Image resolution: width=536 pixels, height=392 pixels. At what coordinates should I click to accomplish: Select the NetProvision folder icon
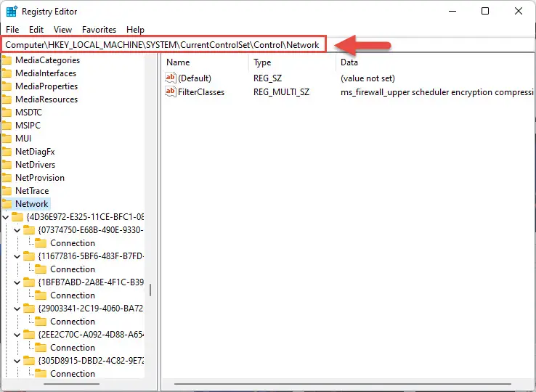point(7,178)
